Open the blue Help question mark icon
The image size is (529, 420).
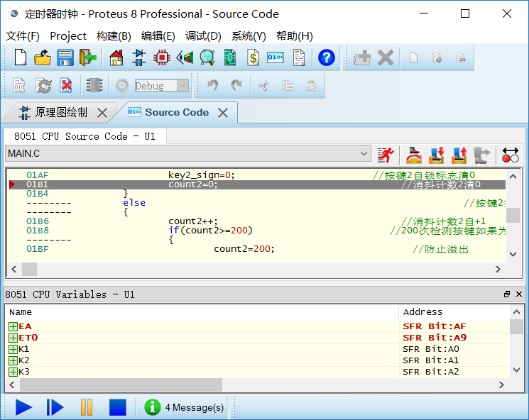(326, 57)
